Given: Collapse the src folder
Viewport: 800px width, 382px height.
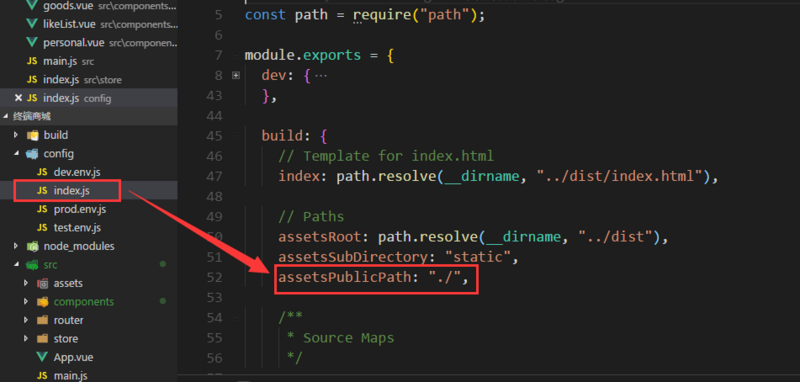Looking at the screenshot, I should pos(16,265).
